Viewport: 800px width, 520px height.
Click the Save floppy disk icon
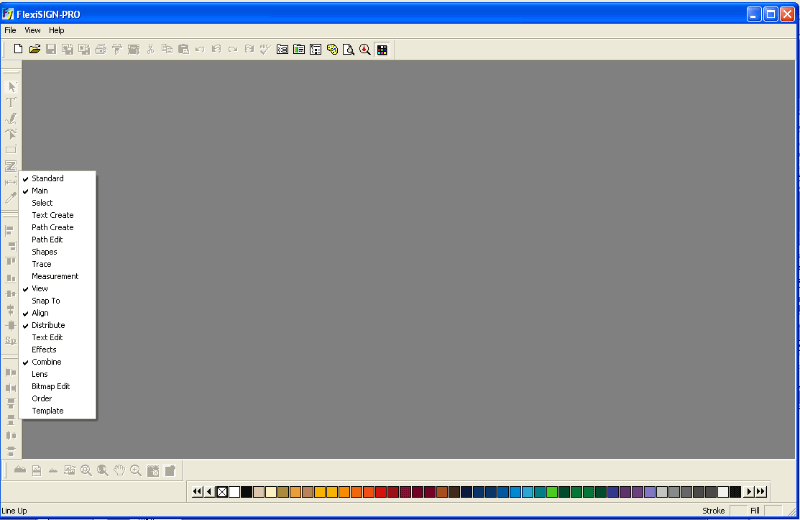tap(51, 49)
